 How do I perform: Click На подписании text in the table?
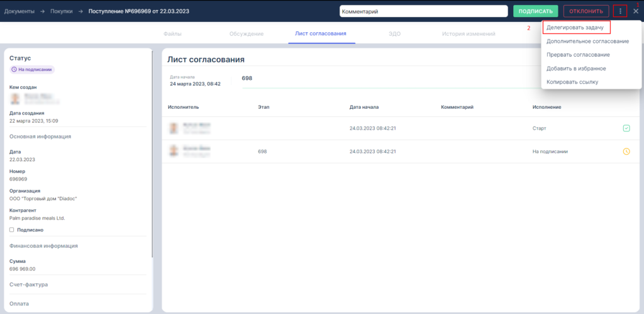[x=550, y=151]
